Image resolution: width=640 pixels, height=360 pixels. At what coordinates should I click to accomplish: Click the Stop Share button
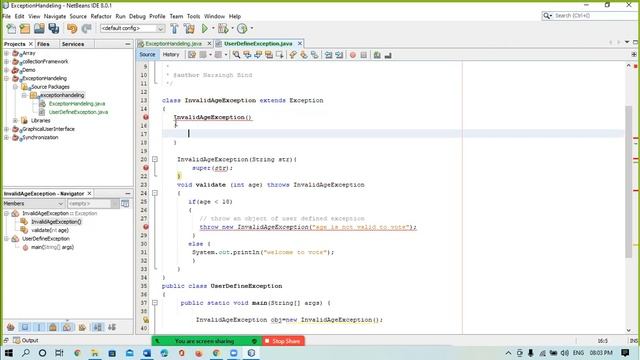pos(282,341)
